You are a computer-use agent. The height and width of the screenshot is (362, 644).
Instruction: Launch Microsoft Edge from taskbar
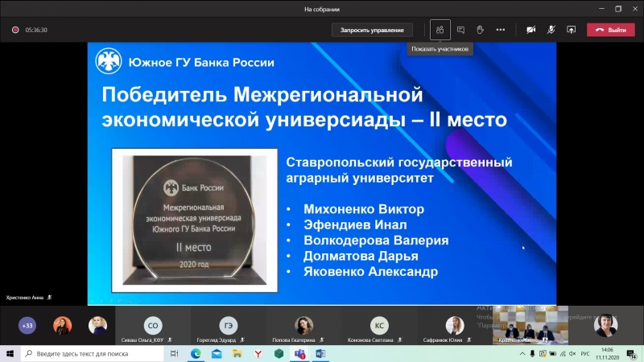[196, 353]
